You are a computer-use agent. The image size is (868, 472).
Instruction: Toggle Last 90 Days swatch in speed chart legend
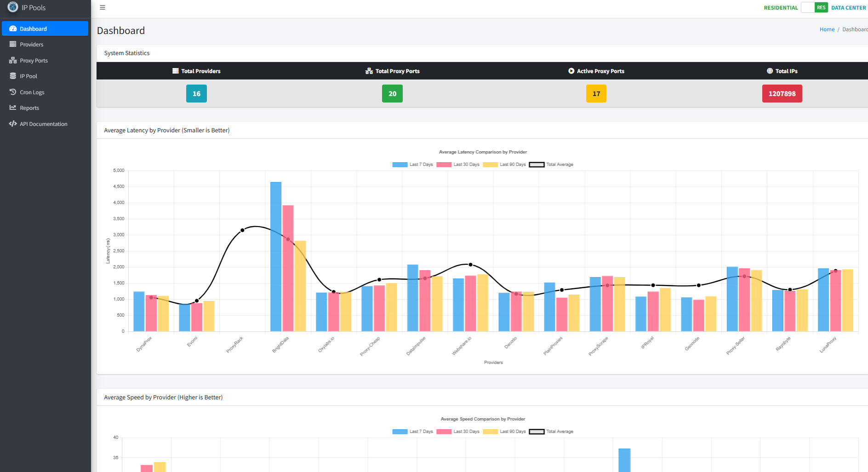[x=490, y=432]
